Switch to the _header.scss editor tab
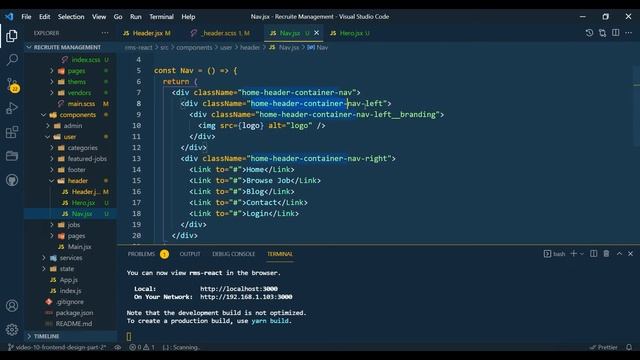 (220, 33)
